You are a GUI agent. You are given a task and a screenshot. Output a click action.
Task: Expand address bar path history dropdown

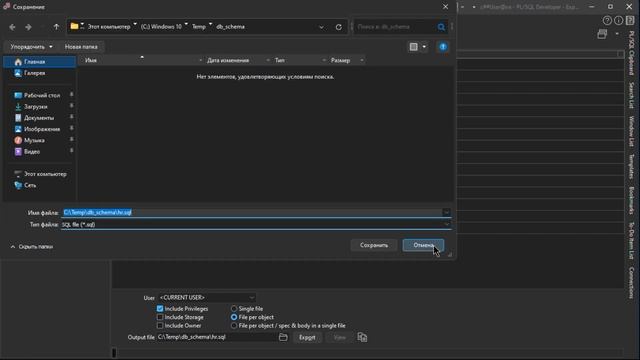(322, 27)
